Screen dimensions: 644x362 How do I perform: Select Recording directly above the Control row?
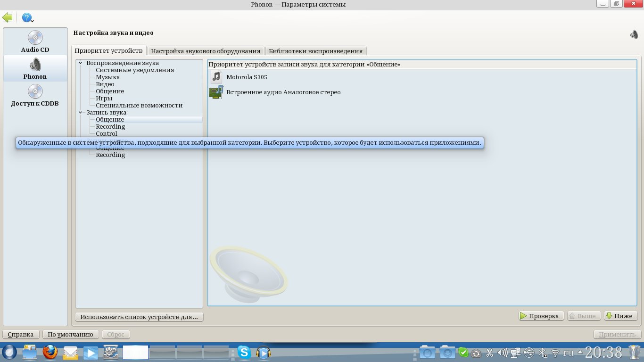[x=110, y=126]
